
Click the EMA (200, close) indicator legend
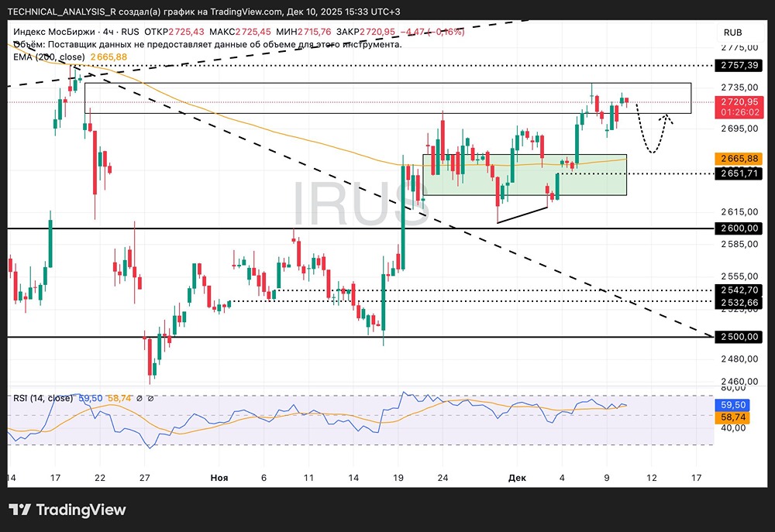[x=50, y=57]
